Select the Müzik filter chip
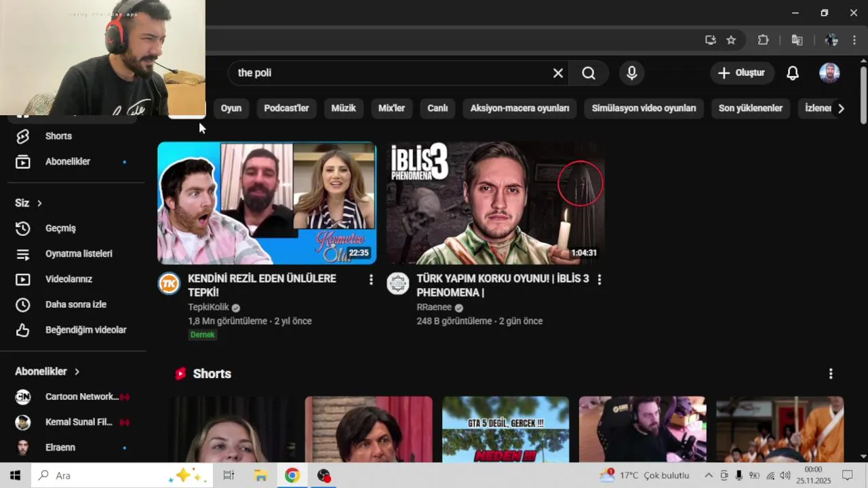868x488 pixels. click(343, 108)
